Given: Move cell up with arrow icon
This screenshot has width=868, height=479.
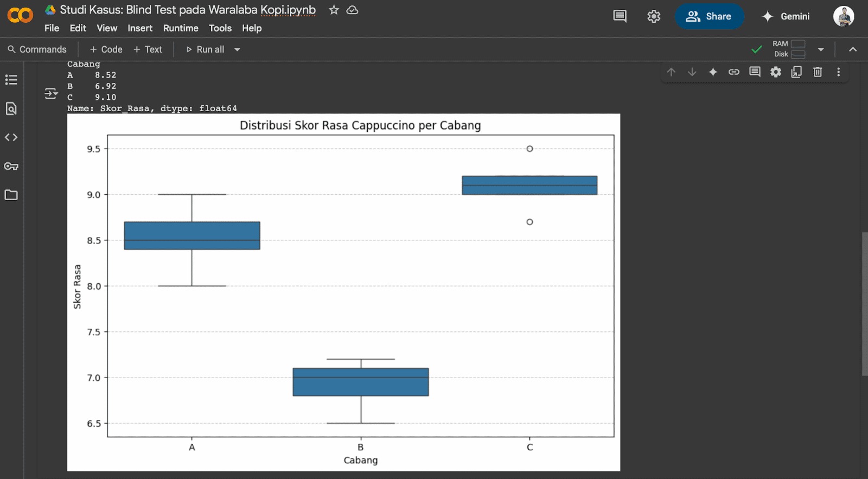Looking at the screenshot, I should (671, 72).
